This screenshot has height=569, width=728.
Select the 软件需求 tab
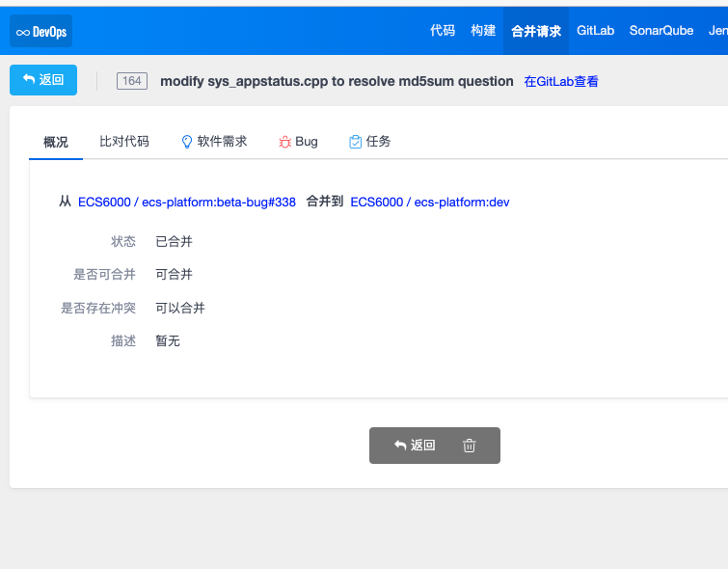(222, 142)
